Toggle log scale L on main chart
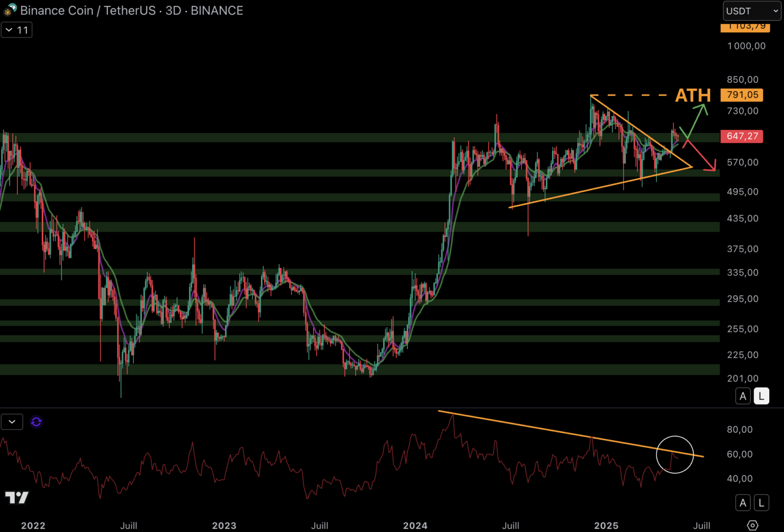The image size is (784, 532). [761, 396]
